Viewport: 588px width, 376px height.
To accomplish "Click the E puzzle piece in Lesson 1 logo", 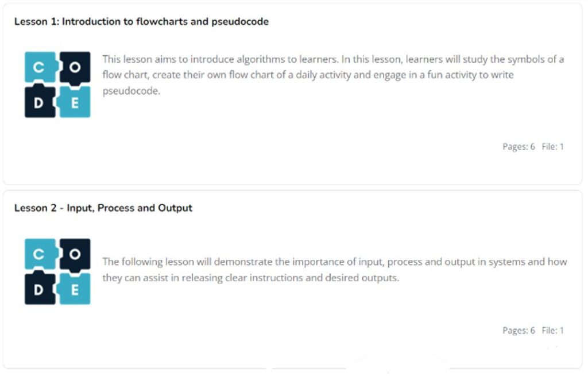I will (76, 102).
